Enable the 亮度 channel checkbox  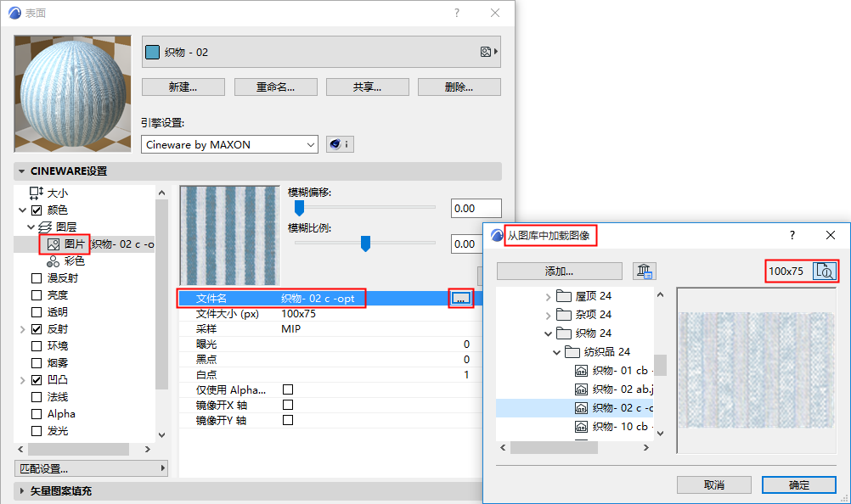coord(37,295)
